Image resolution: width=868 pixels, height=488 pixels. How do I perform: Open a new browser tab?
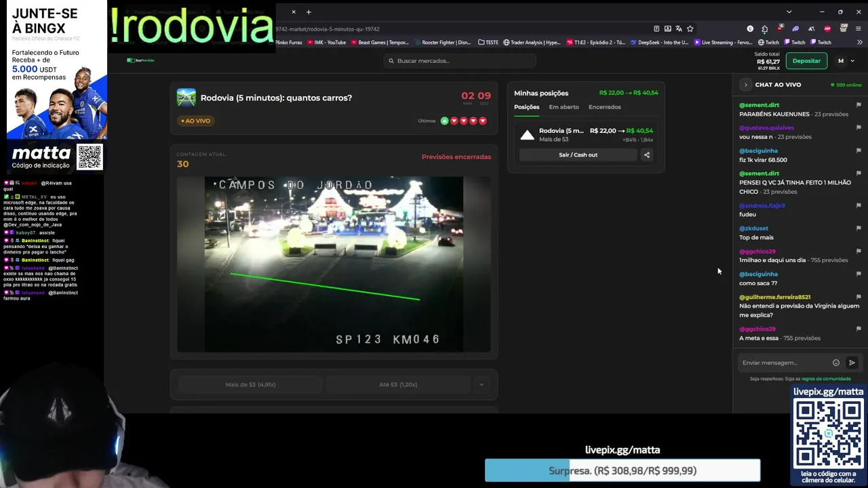tap(309, 12)
